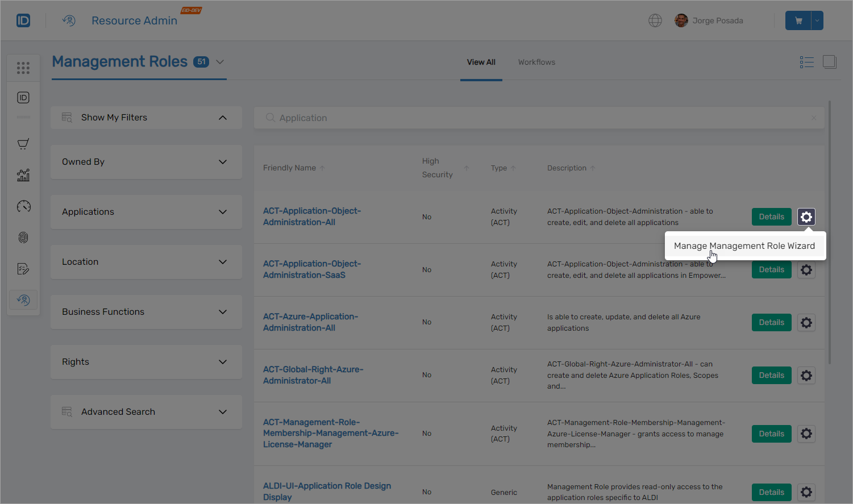Click the globe language icon in header
Image resolution: width=853 pixels, height=504 pixels.
[655, 20]
